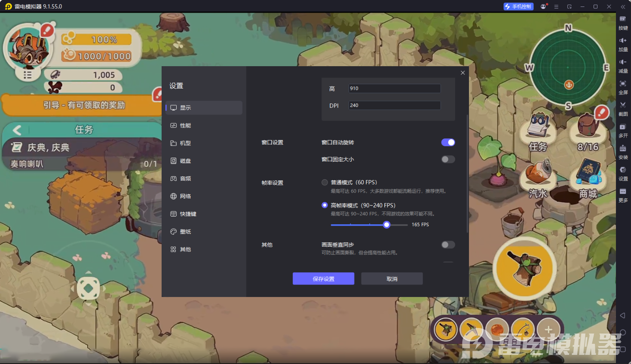The height and width of the screenshot is (364, 631).
Task: Turn on 画面垂直同步 toggle
Action: [x=448, y=245]
